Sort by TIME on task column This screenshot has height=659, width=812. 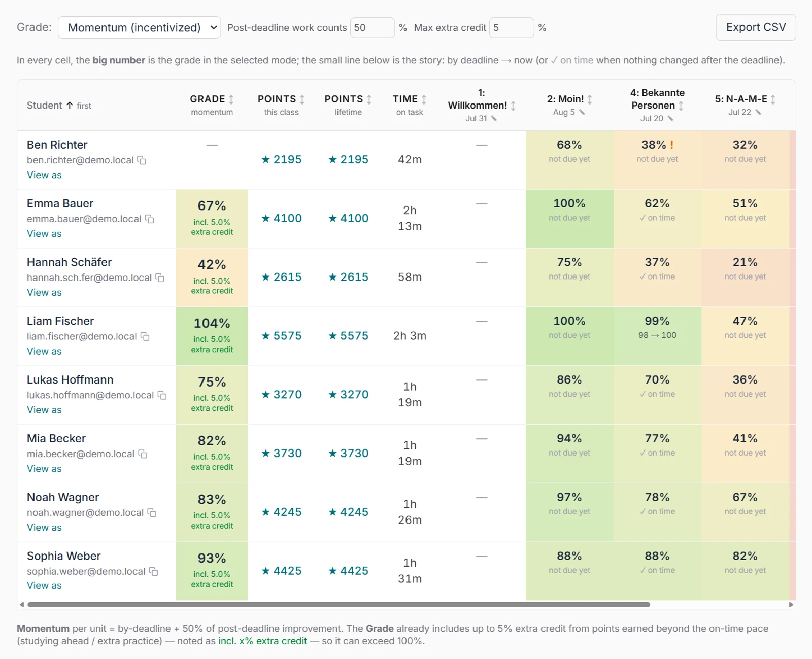tap(424, 99)
